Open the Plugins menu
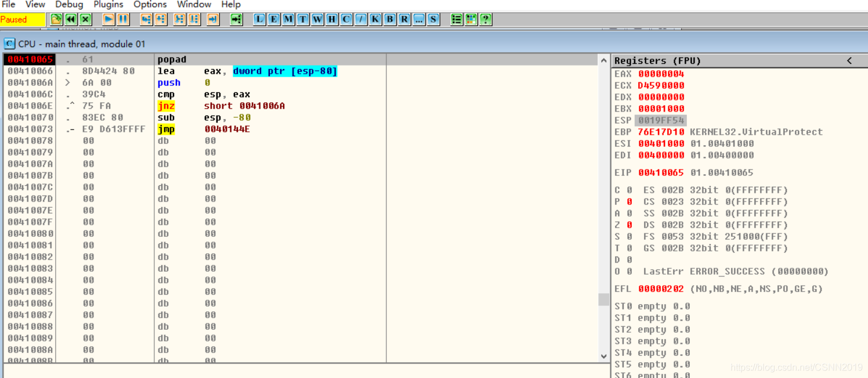This screenshot has height=378, width=868. pos(108,4)
